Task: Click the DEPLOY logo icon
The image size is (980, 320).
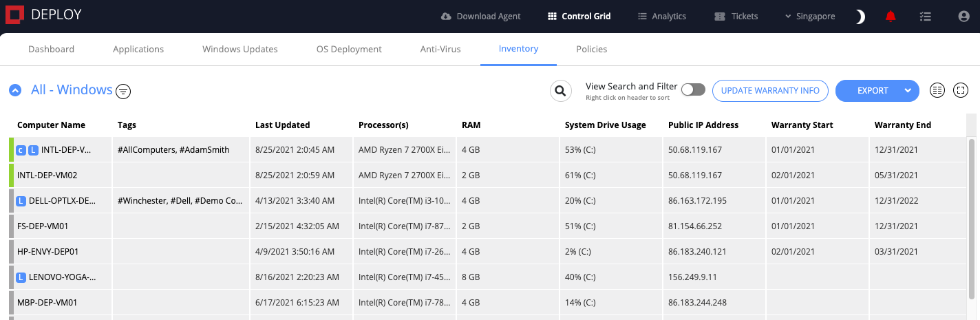Action: 14,16
